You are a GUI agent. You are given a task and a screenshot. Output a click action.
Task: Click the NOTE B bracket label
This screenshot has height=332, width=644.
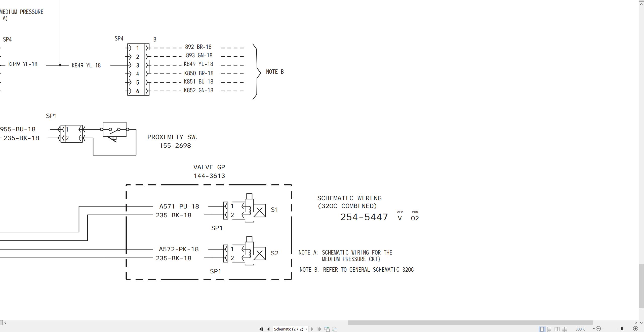pos(275,72)
